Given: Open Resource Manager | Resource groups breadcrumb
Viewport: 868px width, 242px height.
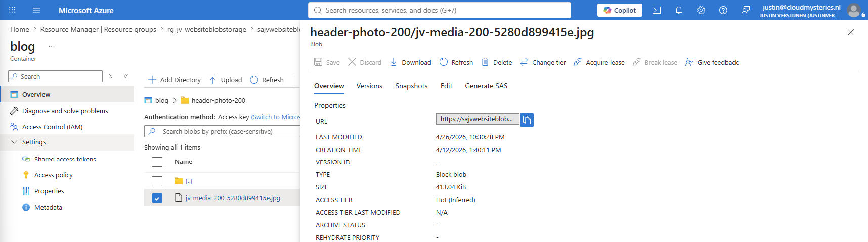Looking at the screenshot, I should (x=98, y=29).
